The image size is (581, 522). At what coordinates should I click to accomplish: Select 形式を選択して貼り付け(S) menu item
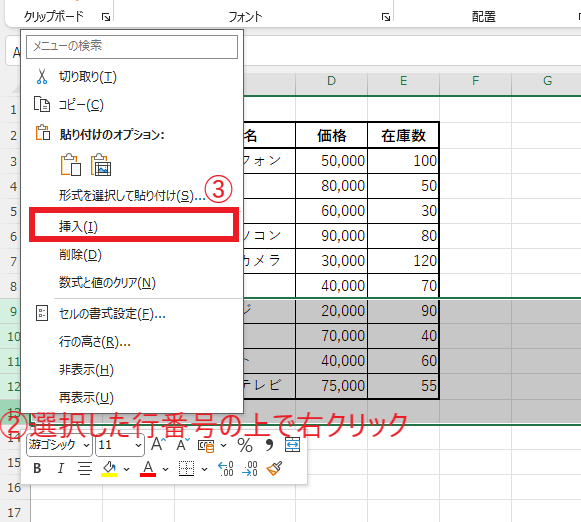point(132,195)
